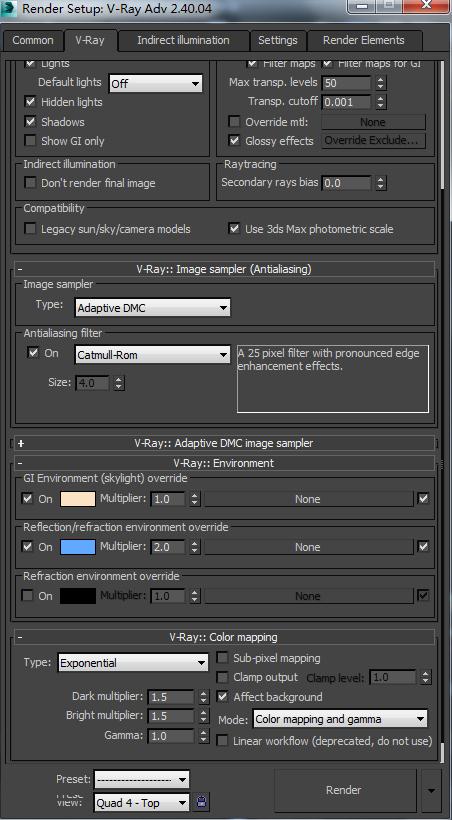Screen dimensions: 452x820
Task: Click the blue Reflection/refraction color swatch
Action: (78, 547)
